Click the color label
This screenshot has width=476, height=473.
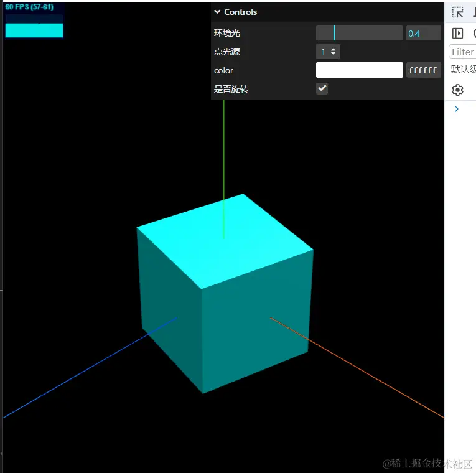coord(224,71)
